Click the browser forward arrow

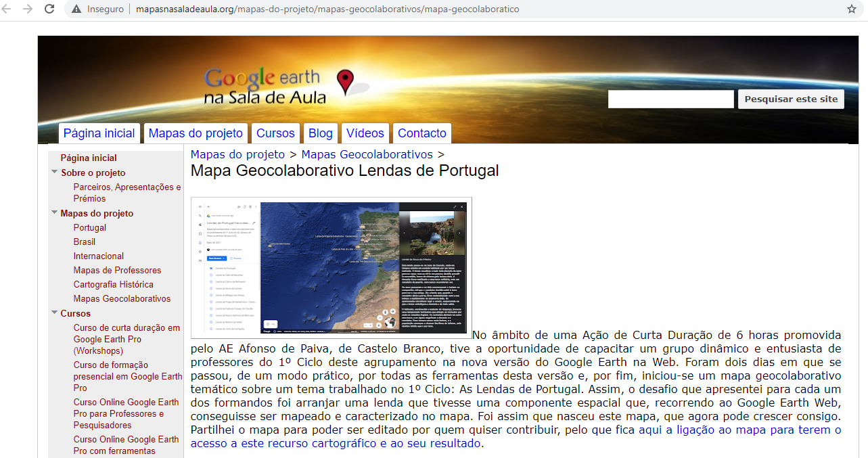pyautogui.click(x=28, y=9)
